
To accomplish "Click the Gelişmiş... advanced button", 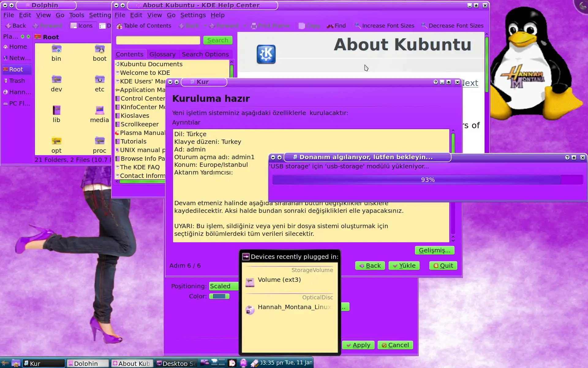I will click(434, 250).
